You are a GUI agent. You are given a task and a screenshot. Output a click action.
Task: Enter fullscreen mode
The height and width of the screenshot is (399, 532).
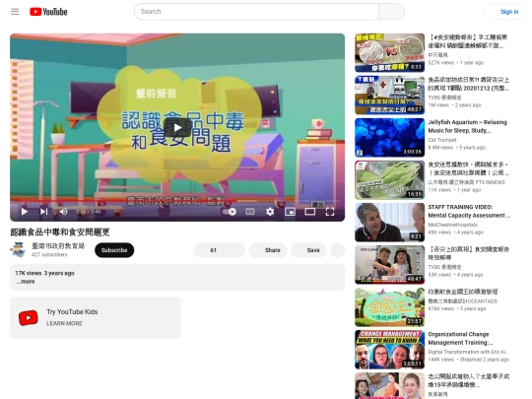tap(330, 212)
